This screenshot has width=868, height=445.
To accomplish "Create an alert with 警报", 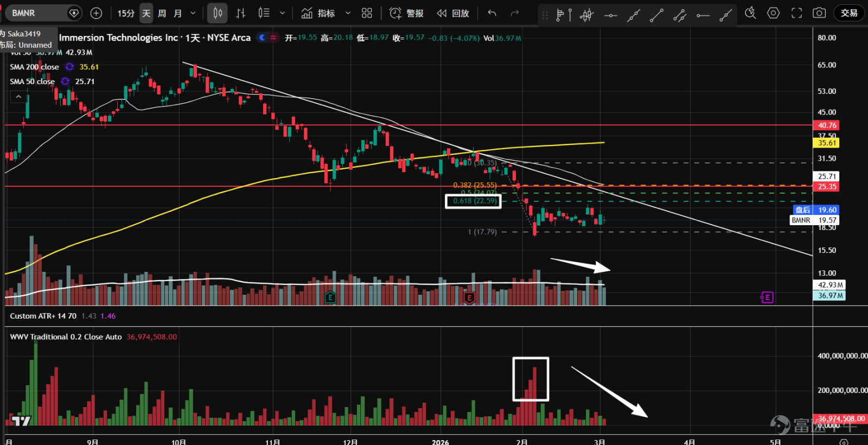I will tap(406, 13).
